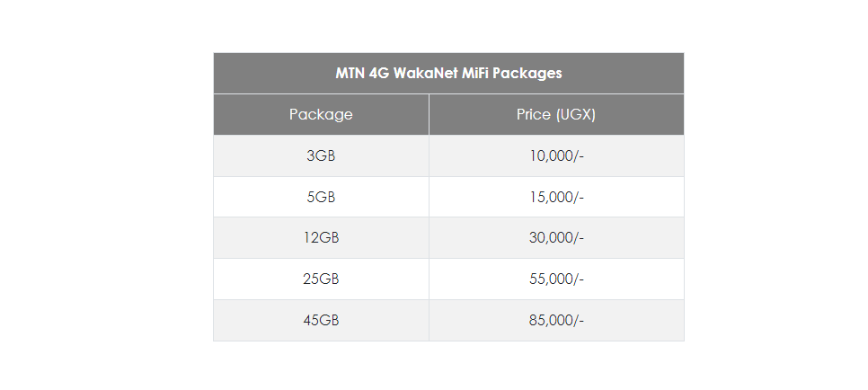Choose the 45GB package cell
Viewport: 868px width, 390px height.
(x=321, y=320)
